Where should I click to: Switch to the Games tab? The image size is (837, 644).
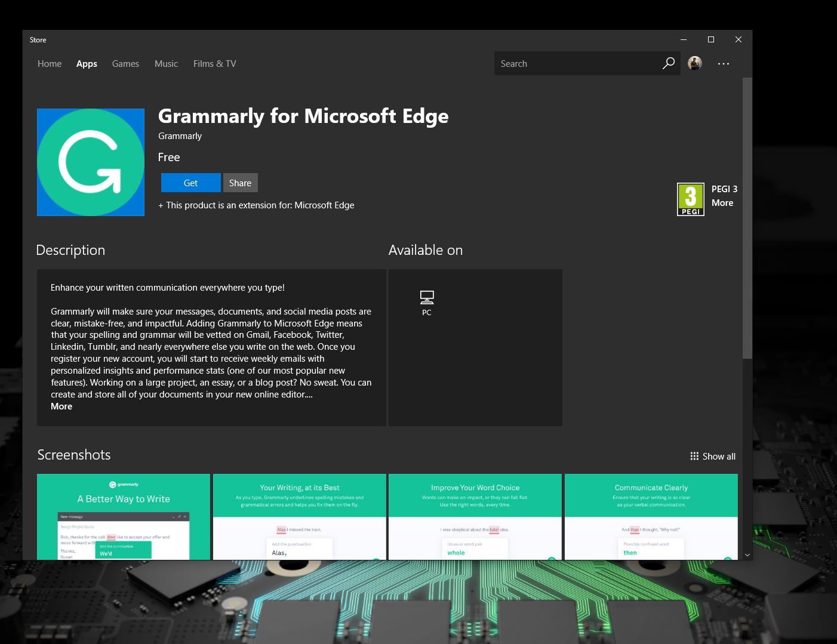125,63
